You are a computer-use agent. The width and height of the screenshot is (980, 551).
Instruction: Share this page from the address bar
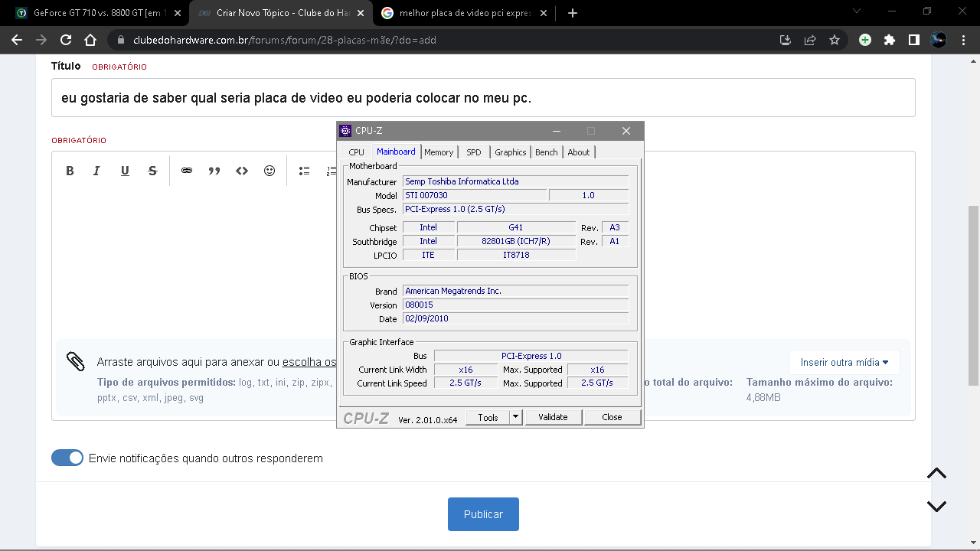pos(809,40)
